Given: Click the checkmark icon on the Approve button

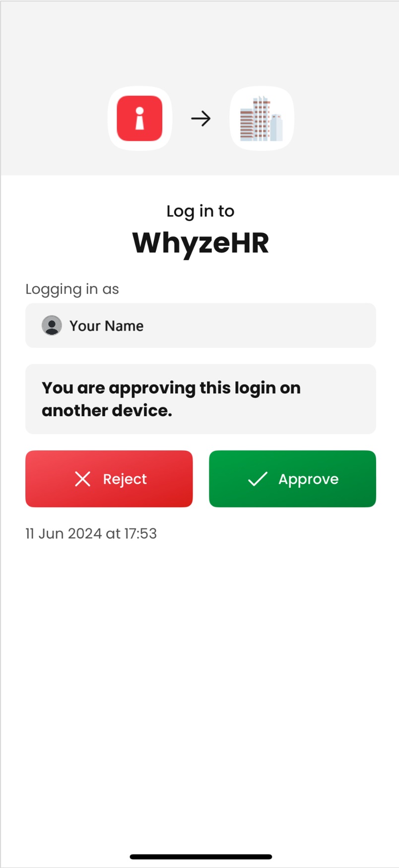Looking at the screenshot, I should [258, 479].
